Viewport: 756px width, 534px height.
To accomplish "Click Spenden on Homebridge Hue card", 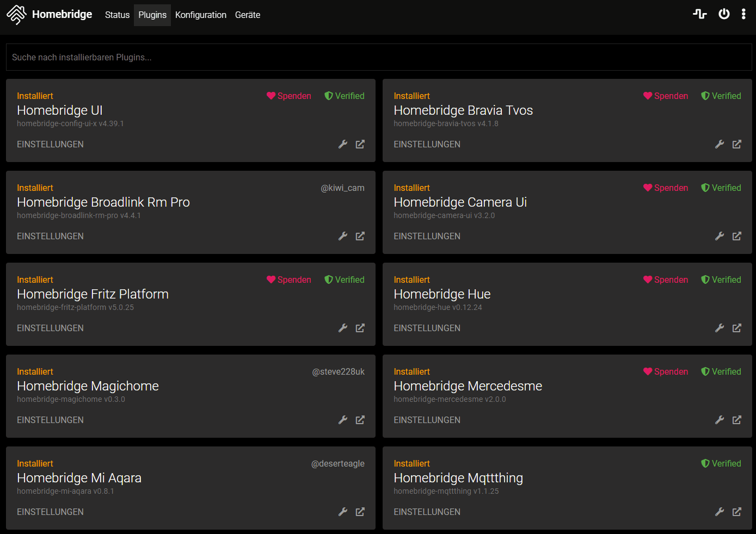I will pyautogui.click(x=666, y=280).
